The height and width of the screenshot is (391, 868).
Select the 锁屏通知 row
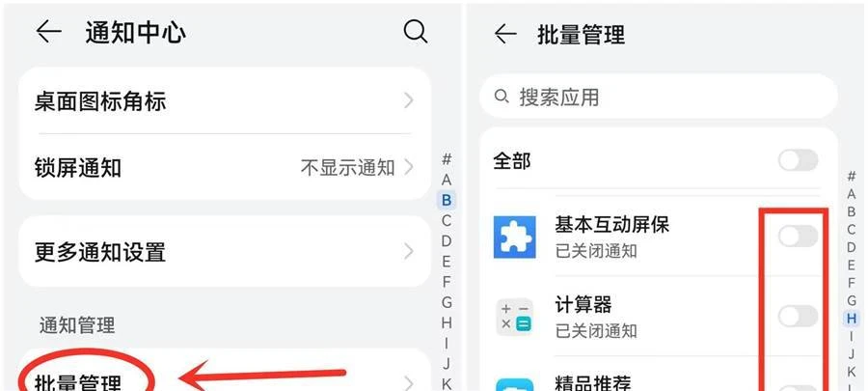[x=225, y=167]
